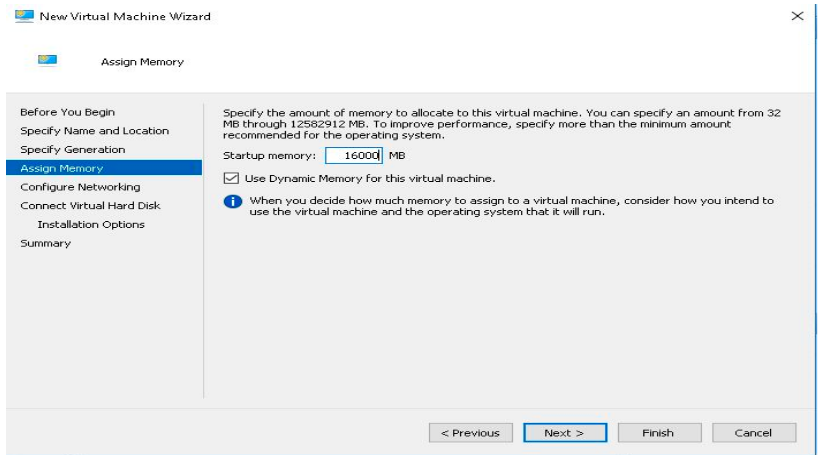819x455 pixels.
Task: Click the Startup memory input field
Action: 354,155
